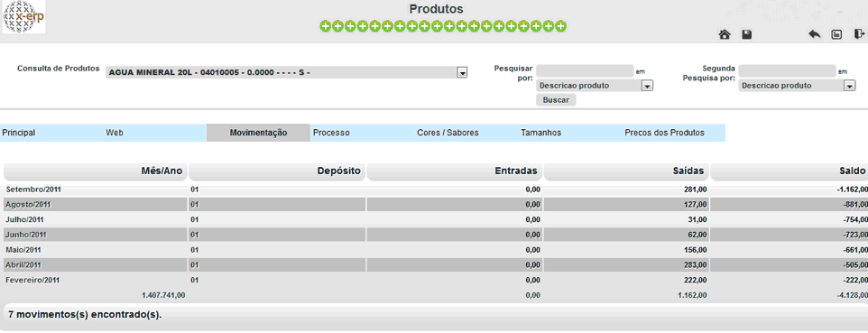The width and height of the screenshot is (868, 333).
Task: Save using the floppy disk icon
Action: (x=747, y=35)
